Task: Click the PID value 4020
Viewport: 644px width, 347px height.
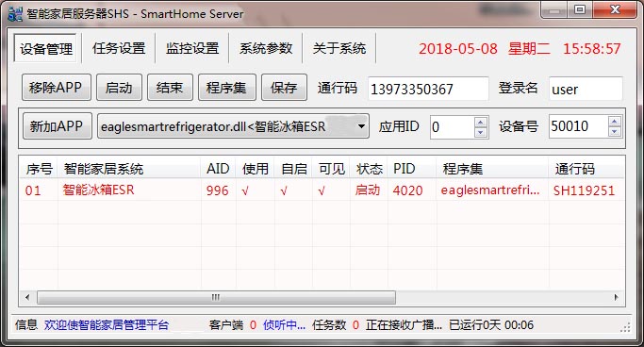Action: click(x=407, y=190)
